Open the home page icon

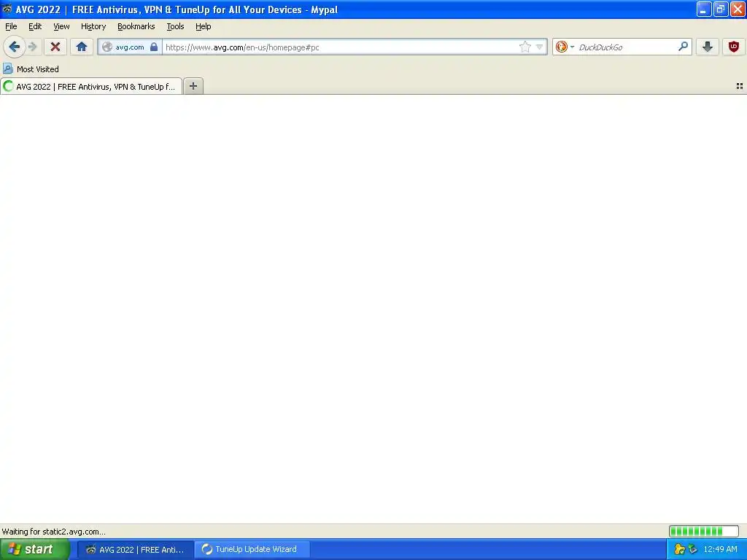(x=82, y=47)
